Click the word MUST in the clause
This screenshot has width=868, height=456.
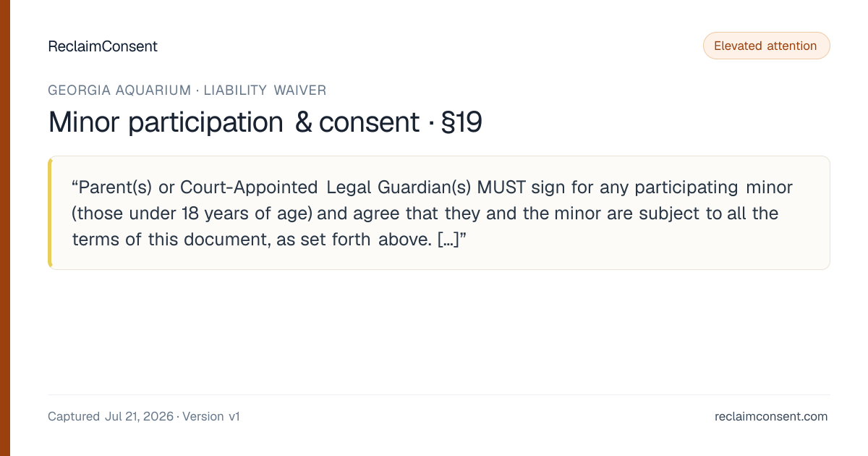pos(501,187)
